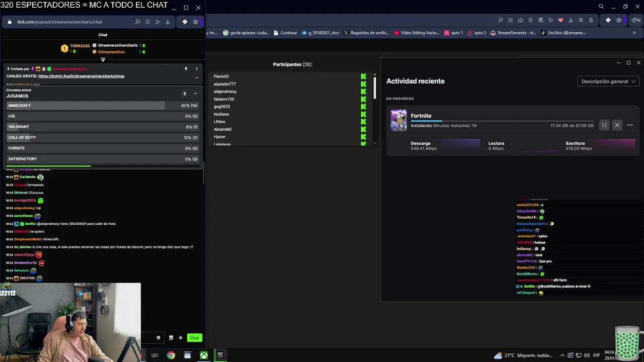Viewport: 644px width, 362px height.
Task: Click the cube extensions icon in main browser
Action: click(x=619, y=20)
